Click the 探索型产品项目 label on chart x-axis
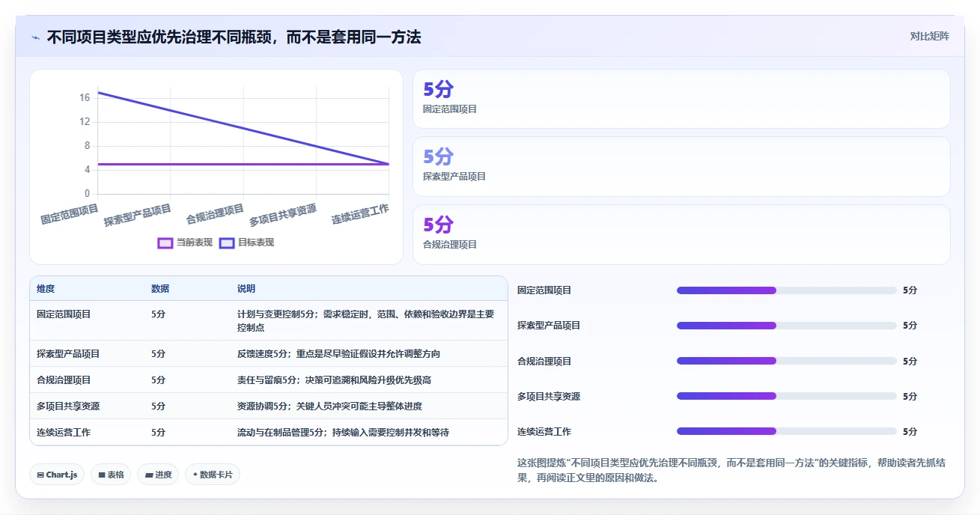Viewport: 980px width, 515px height. [x=138, y=215]
